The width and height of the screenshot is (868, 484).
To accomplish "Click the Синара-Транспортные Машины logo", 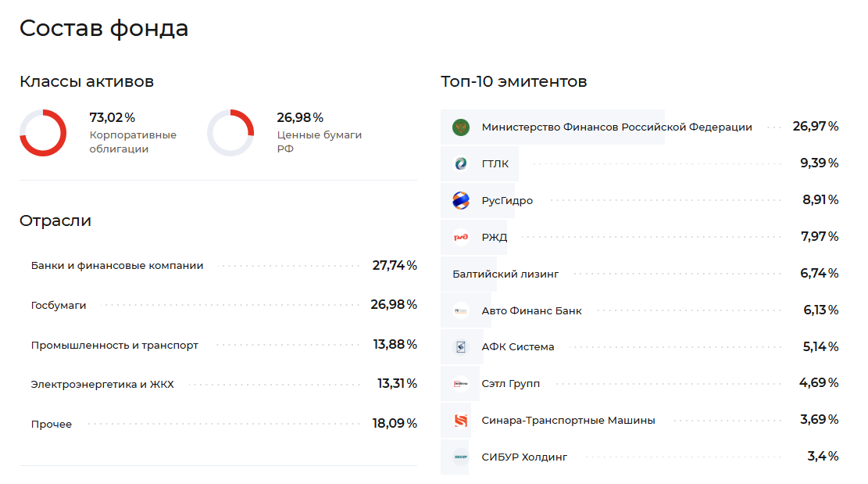I will [x=461, y=421].
